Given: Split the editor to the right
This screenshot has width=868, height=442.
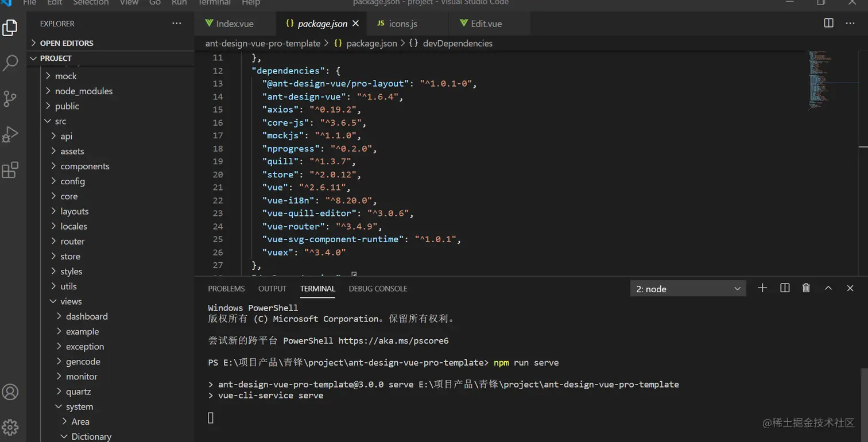Looking at the screenshot, I should pos(828,23).
